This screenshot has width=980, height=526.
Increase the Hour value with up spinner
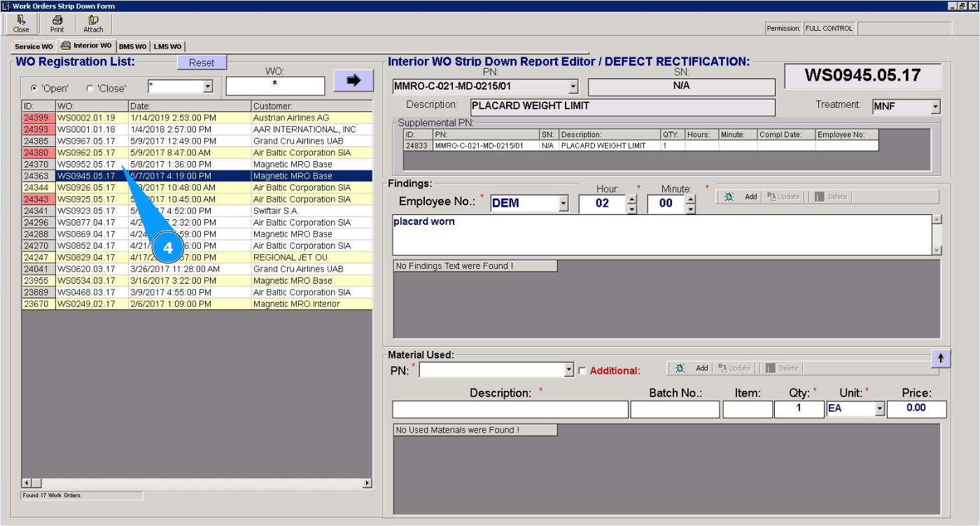point(632,199)
